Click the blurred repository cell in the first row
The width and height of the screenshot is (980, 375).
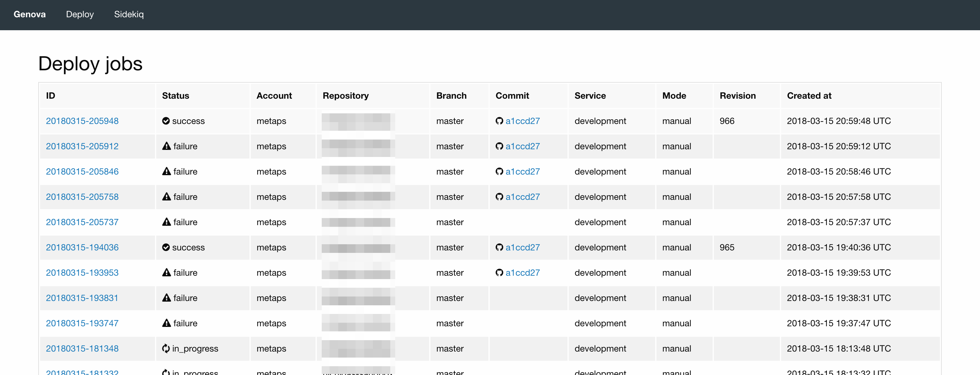point(358,121)
